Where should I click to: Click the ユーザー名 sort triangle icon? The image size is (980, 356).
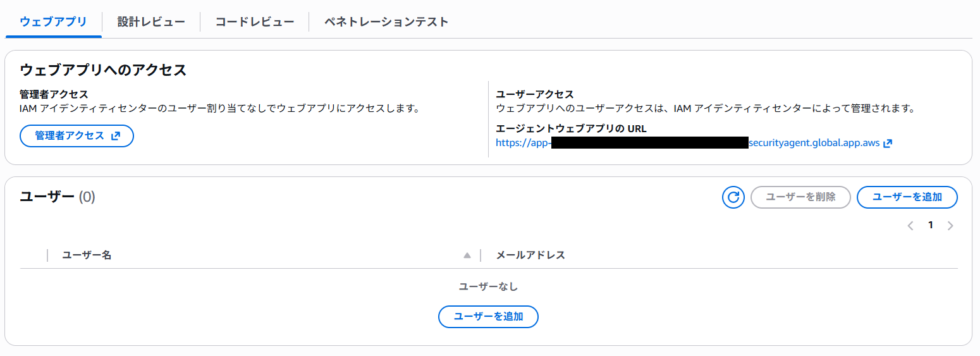pyautogui.click(x=467, y=255)
